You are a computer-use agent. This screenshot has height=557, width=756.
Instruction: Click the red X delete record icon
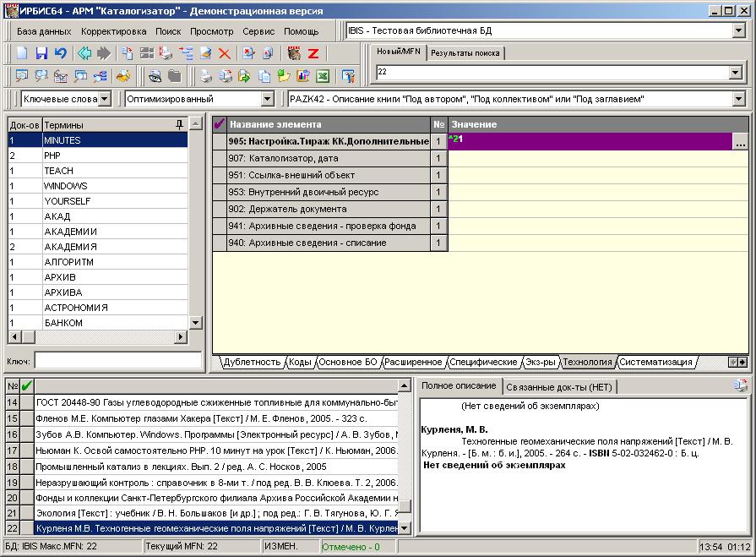[225, 53]
